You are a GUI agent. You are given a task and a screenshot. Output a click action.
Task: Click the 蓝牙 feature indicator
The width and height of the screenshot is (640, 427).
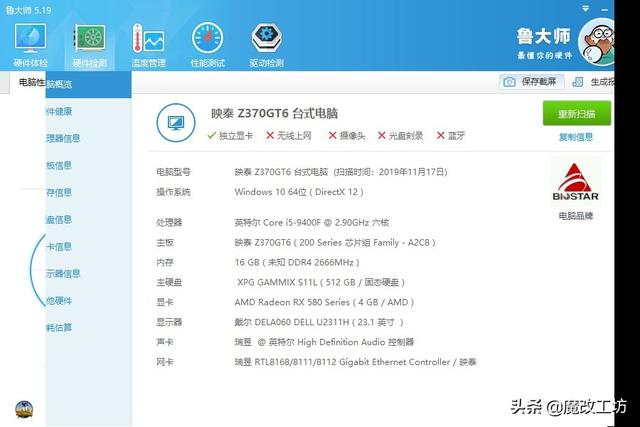(x=451, y=136)
